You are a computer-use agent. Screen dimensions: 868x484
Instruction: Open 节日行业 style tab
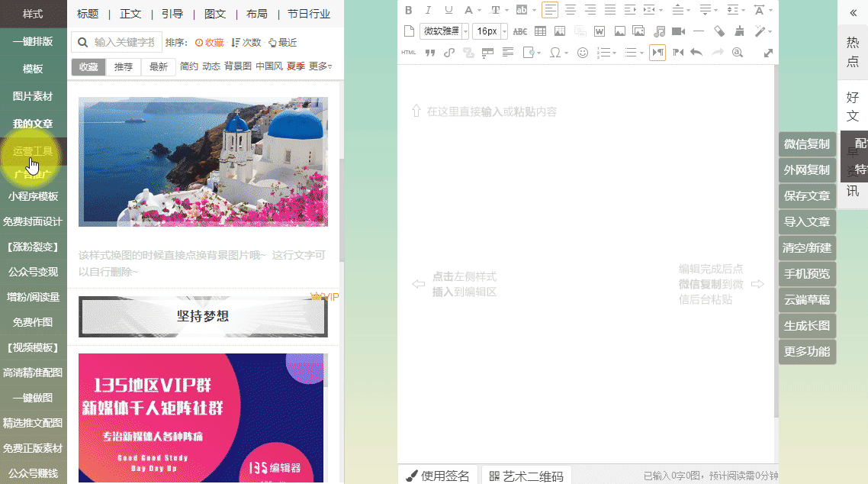[x=309, y=14]
